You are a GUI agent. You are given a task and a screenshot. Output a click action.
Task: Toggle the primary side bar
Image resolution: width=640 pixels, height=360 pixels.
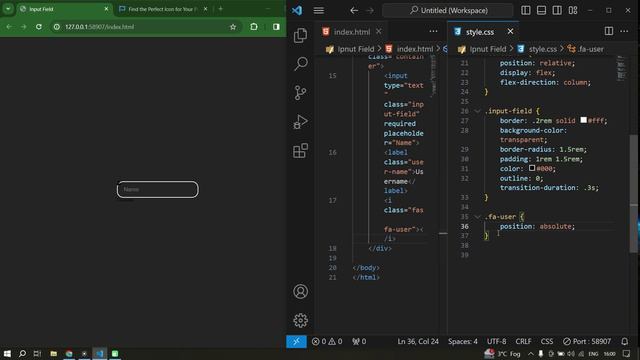[526, 11]
